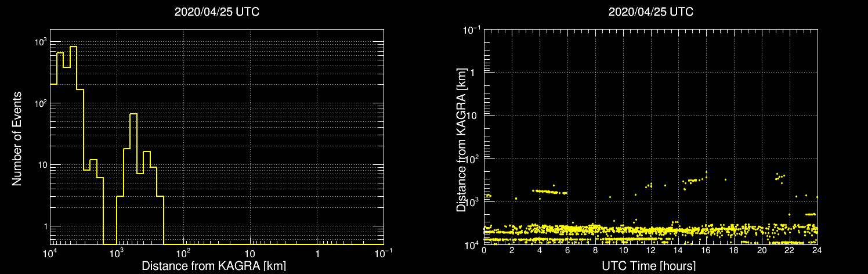Click the 1 tick on the histogram x-axis
Screen dimensions: 868x274
pos(317,254)
